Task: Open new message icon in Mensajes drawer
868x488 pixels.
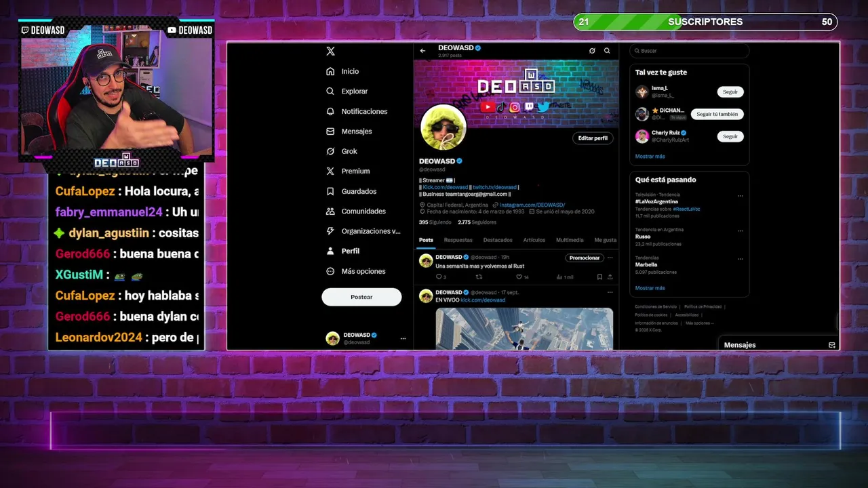Action: [x=832, y=345]
